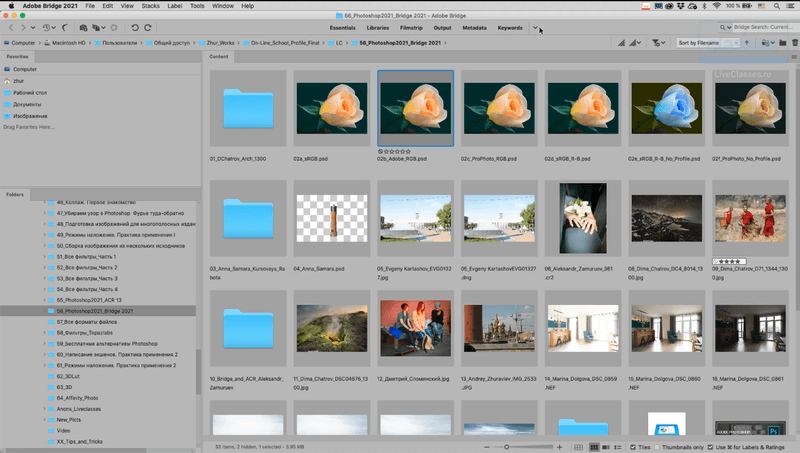This screenshot has width=800, height=453.
Task: Click Macintosh HD in path bar
Action: tap(68, 43)
